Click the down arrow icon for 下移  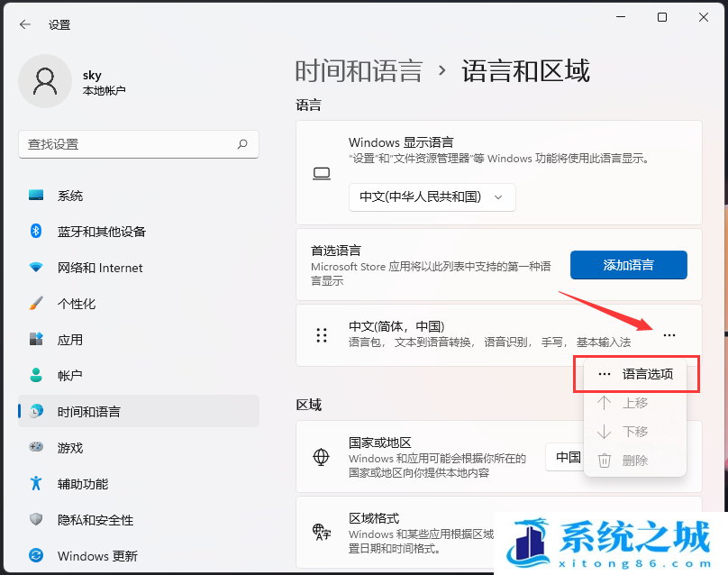(x=604, y=432)
